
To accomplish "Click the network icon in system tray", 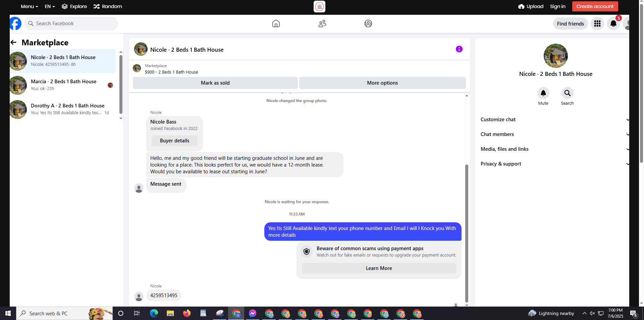I will tap(601, 313).
